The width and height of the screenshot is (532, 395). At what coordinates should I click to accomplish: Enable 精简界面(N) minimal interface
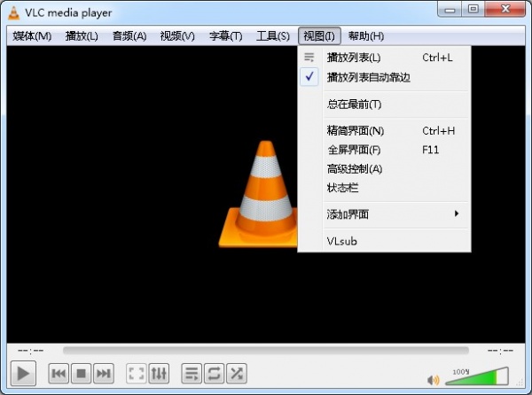tap(385, 130)
